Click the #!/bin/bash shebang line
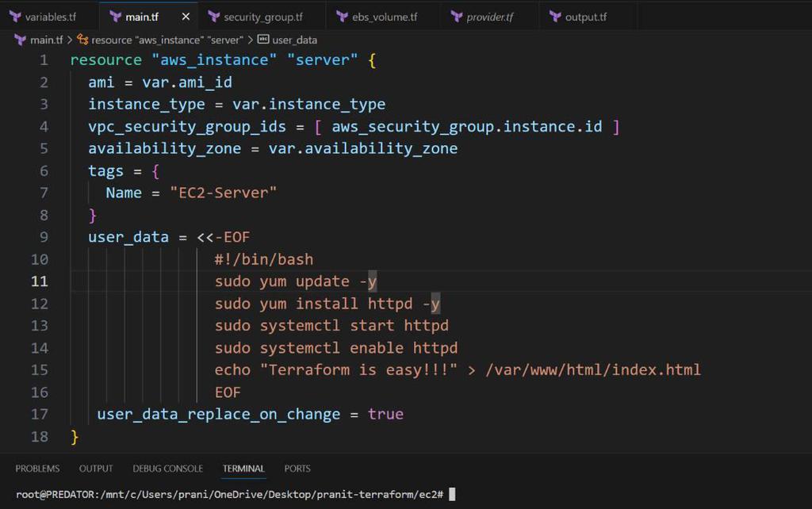Viewport: 812px width, 509px height. [x=263, y=259]
